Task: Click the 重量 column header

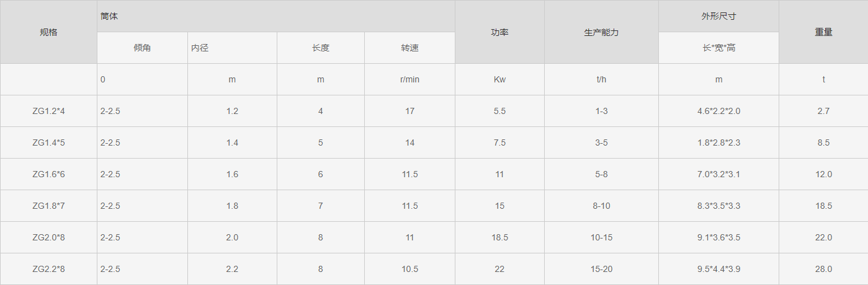Action: click(823, 32)
